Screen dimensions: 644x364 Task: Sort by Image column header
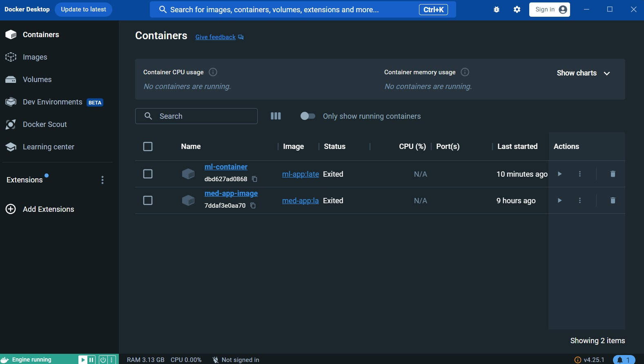[293, 146]
